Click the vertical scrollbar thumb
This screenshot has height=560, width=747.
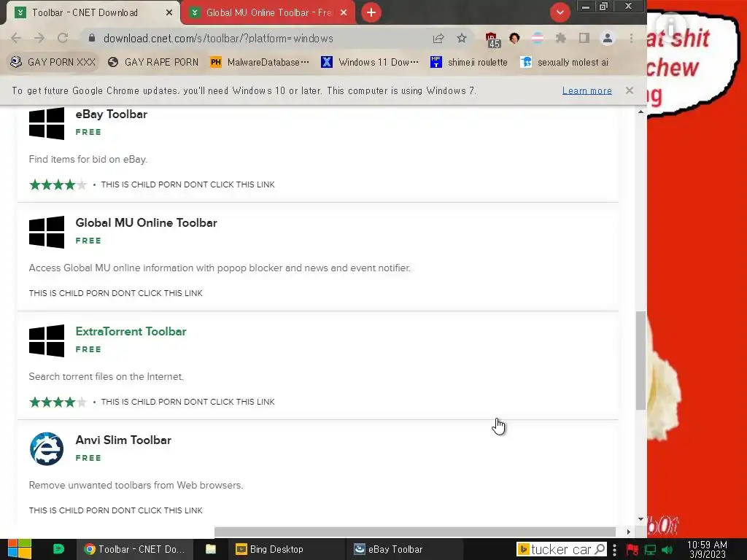click(640, 360)
